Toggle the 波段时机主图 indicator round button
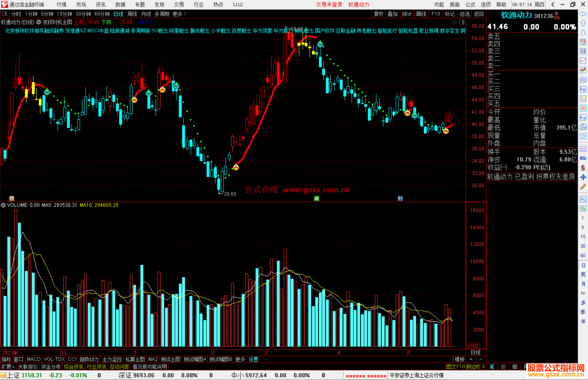Image resolution: width=588 pixels, height=380 pixels. 39,22
